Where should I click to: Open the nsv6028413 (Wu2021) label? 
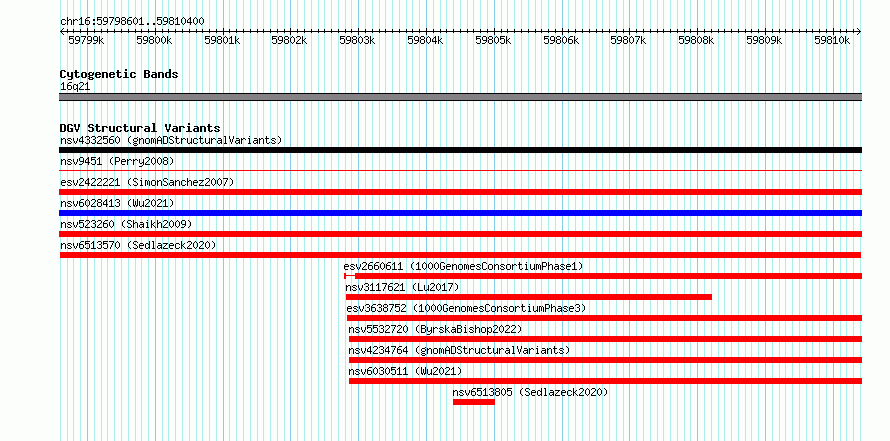tap(117, 203)
